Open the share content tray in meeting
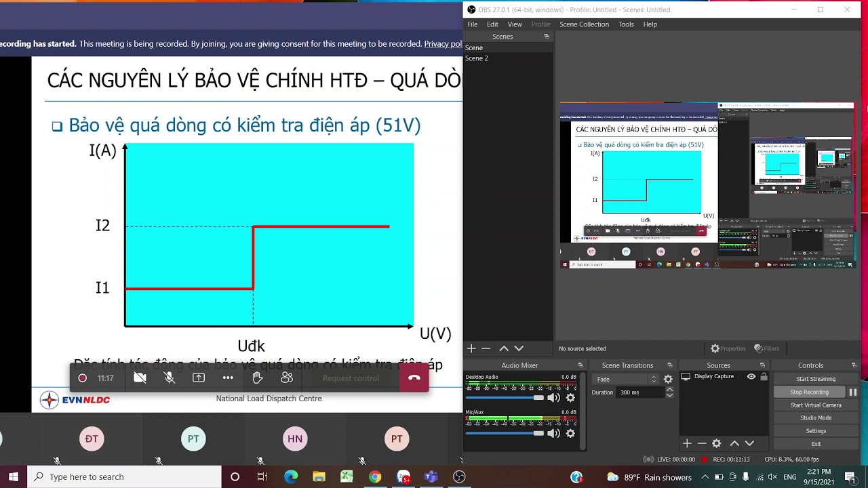The image size is (868, 488). 199,378
